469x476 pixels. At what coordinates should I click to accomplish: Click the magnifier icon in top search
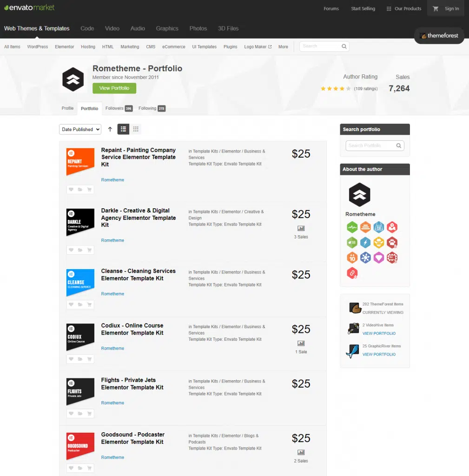click(344, 46)
